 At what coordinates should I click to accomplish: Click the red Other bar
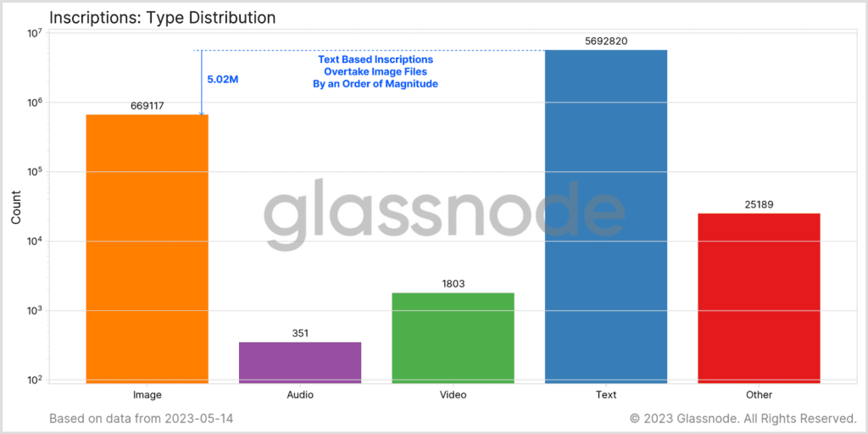(759, 298)
